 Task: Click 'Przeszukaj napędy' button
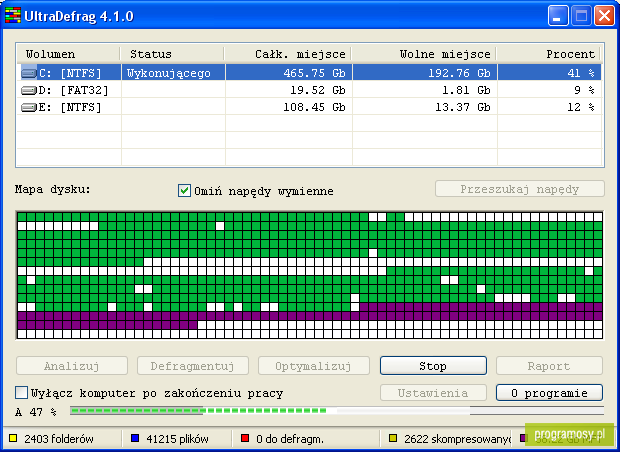(x=520, y=189)
